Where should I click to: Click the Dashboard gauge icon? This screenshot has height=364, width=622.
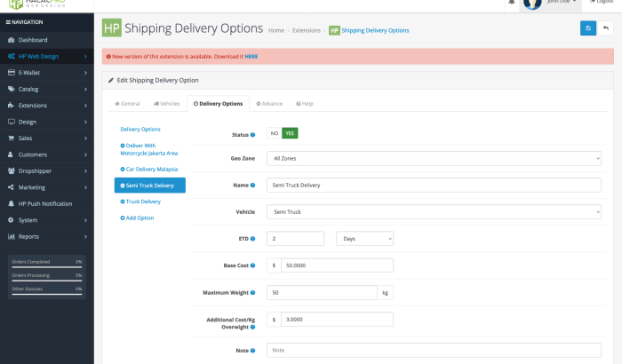11,40
